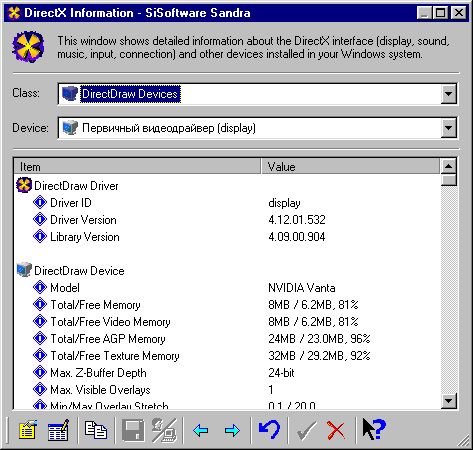Click the greyed-out print/fax toolbar icon
The height and width of the screenshot is (450, 473).
[x=165, y=430]
